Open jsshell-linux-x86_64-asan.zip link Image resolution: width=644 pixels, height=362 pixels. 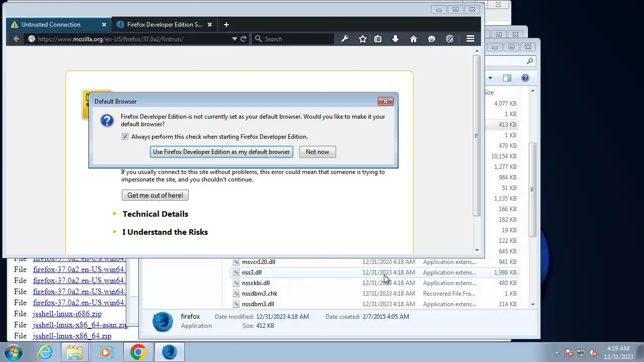click(x=80, y=325)
